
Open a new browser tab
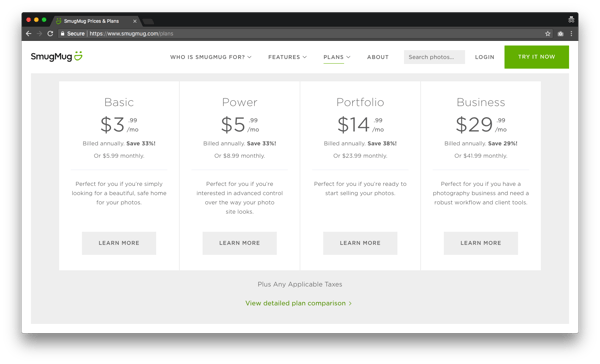click(148, 21)
